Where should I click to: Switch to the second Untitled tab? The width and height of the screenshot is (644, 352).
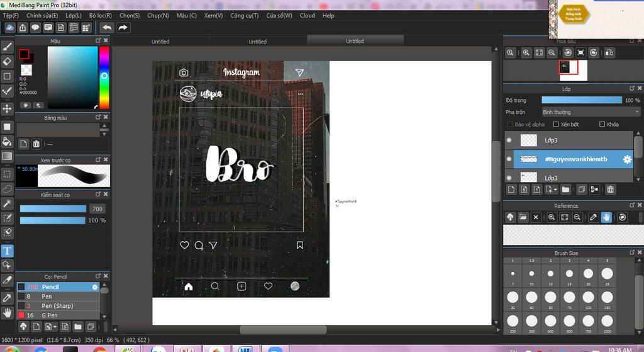tap(257, 42)
